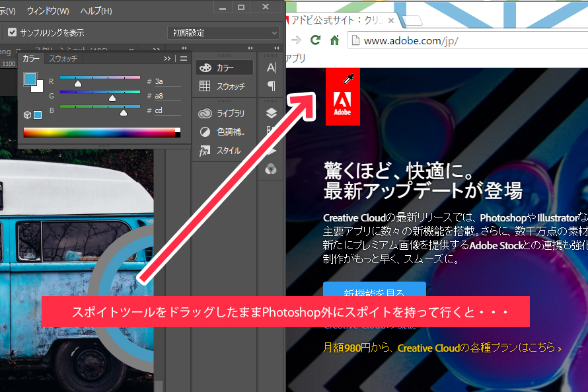The height and width of the screenshot is (392, 588).
Task: Click the small blue swatch beside cube icon
Action: pos(38,115)
